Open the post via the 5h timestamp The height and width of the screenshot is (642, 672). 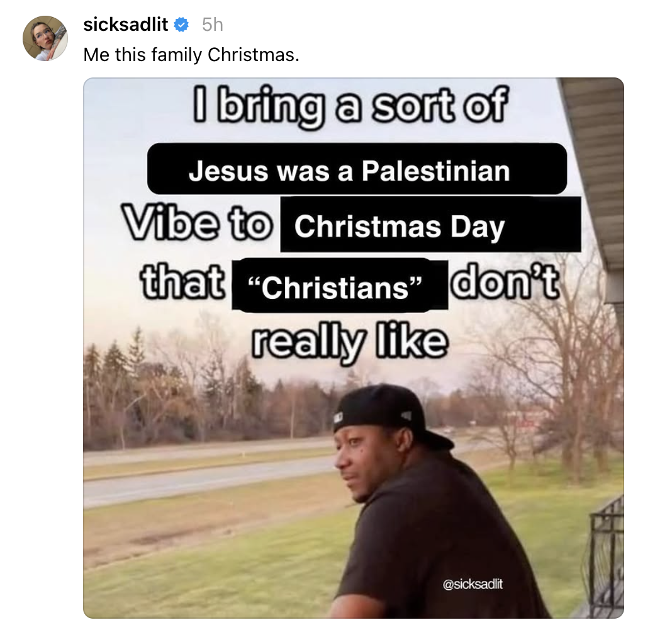[213, 25]
